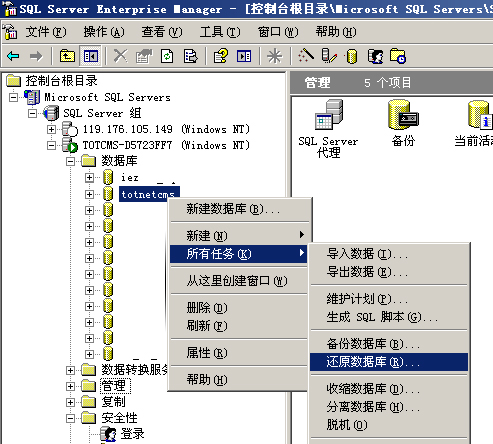Viewport: 493px width, 444px height.
Task: Choose 生成 SQL 脚本(G)...
Action: 389,317
